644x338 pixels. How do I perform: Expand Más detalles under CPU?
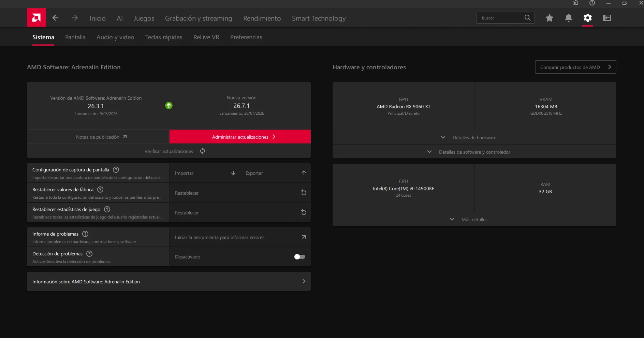[474, 220]
